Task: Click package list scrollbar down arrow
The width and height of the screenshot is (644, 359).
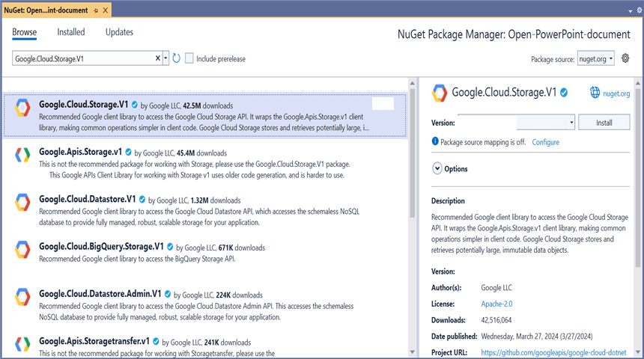Action: click(413, 352)
